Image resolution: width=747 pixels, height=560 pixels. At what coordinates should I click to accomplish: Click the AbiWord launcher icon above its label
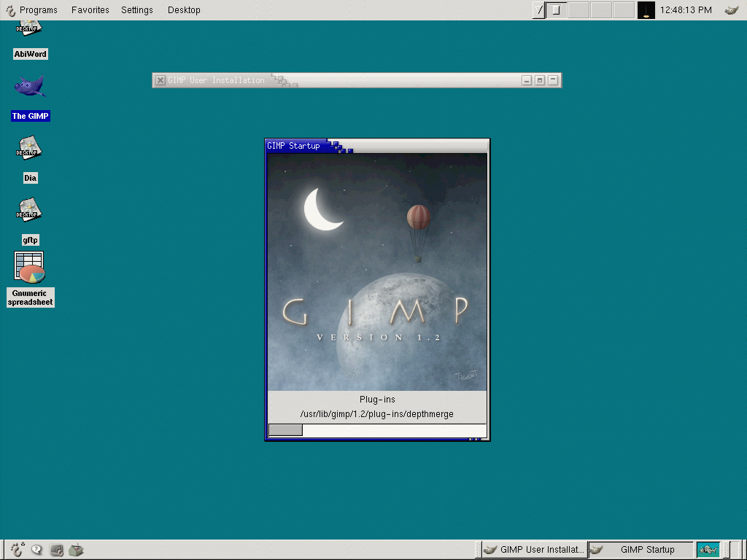coord(29,28)
